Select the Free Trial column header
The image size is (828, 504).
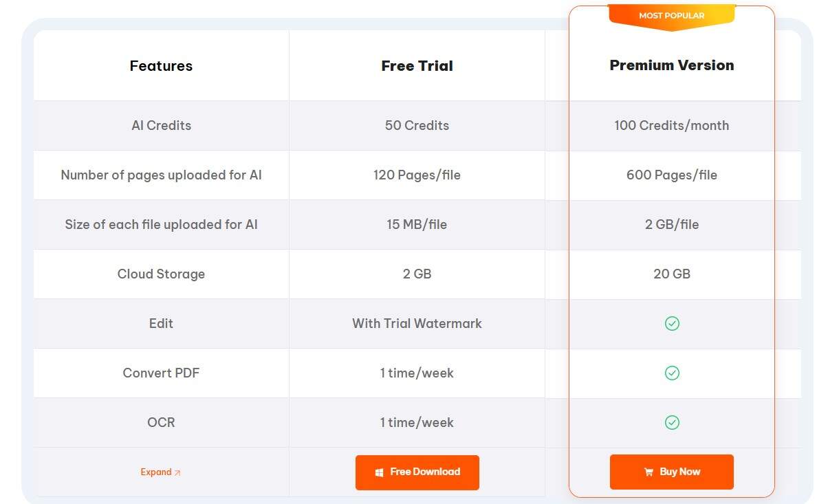[417, 65]
